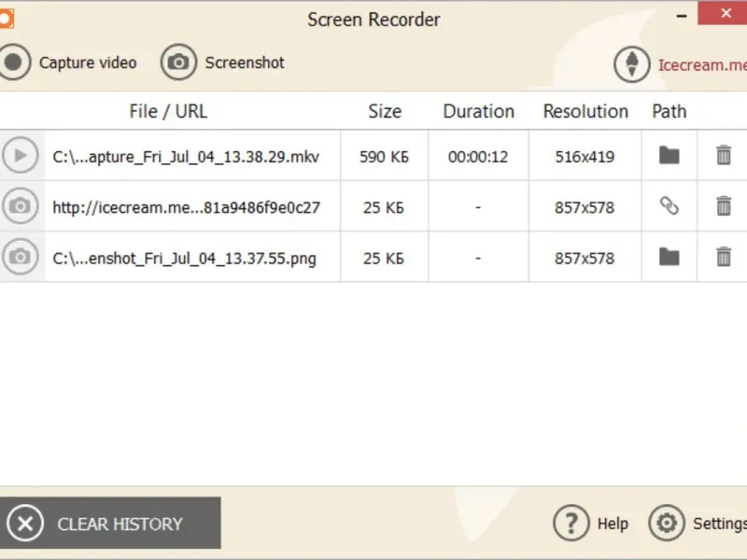Image resolution: width=747 pixels, height=560 pixels.
Task: Click the Path column header
Action: click(669, 111)
